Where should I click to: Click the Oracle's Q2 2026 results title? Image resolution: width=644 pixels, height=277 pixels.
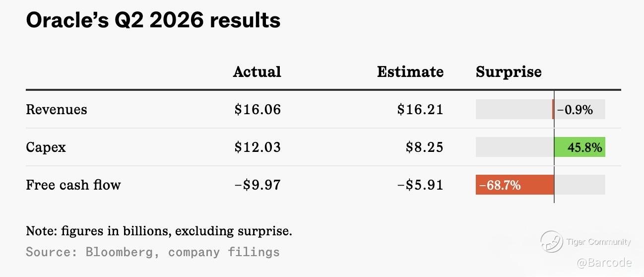(x=153, y=20)
